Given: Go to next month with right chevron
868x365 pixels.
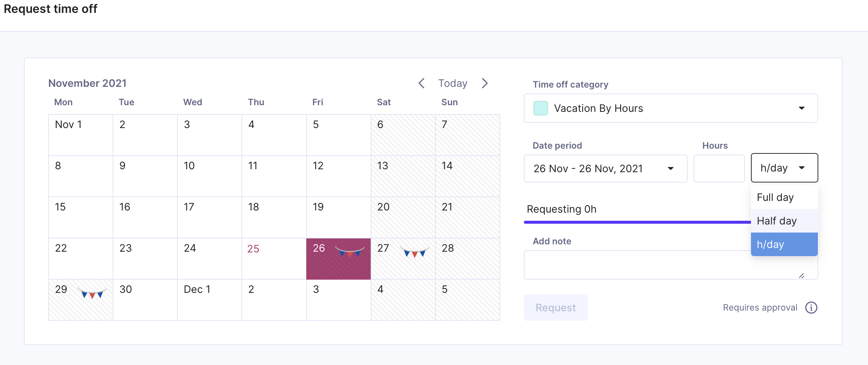Looking at the screenshot, I should pyautogui.click(x=485, y=84).
